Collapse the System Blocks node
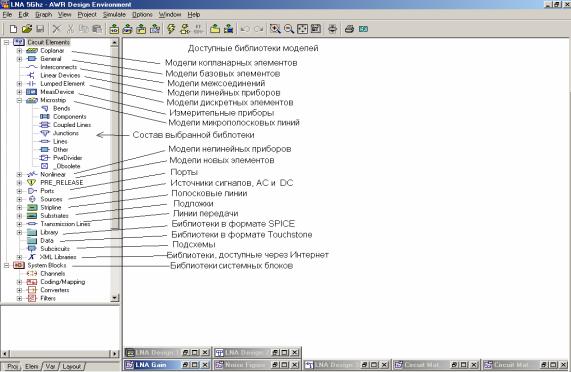Image resolution: width=571 pixels, height=372 pixels. (x=6, y=265)
